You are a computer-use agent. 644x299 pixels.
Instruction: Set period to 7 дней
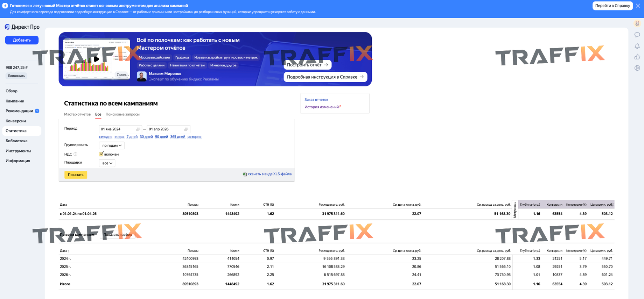click(x=132, y=137)
